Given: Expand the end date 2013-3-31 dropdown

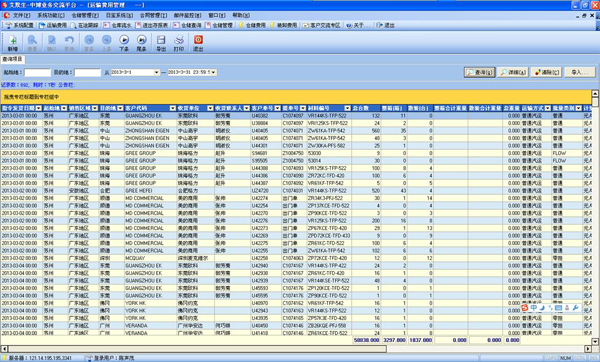Looking at the screenshot, I should [213, 72].
